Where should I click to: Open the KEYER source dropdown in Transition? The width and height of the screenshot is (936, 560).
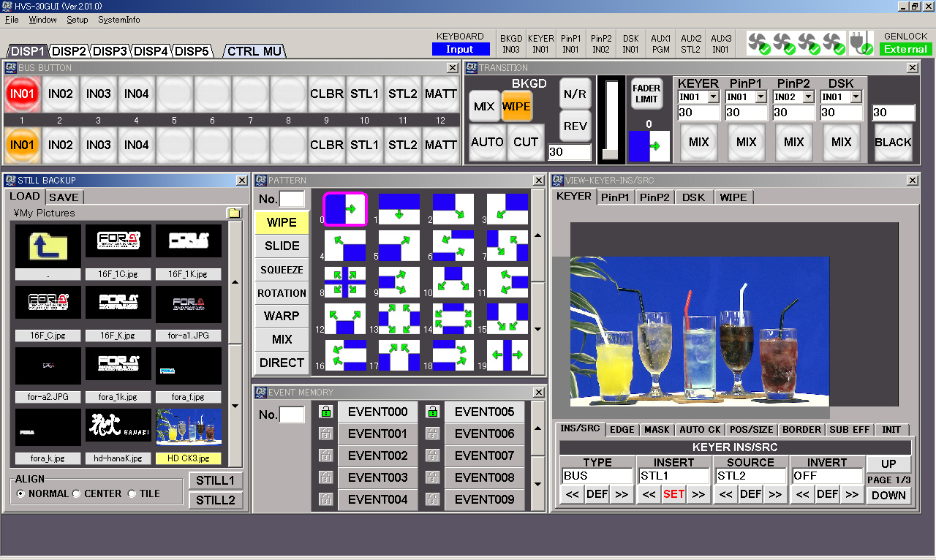(713, 97)
